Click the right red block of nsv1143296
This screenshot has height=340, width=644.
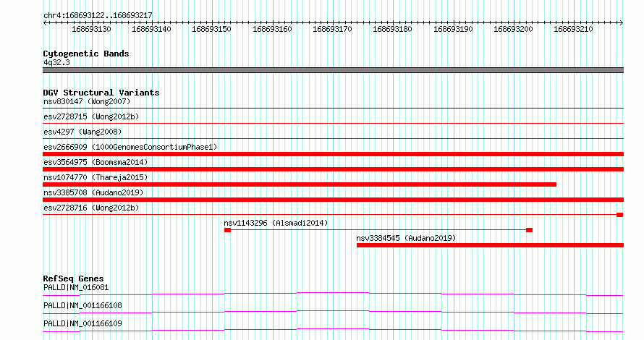point(530,230)
